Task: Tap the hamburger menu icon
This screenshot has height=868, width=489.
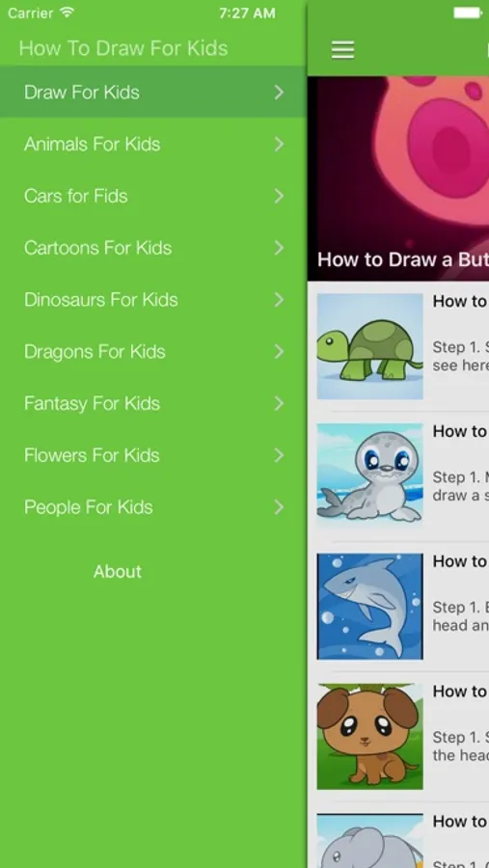Action: tap(342, 50)
